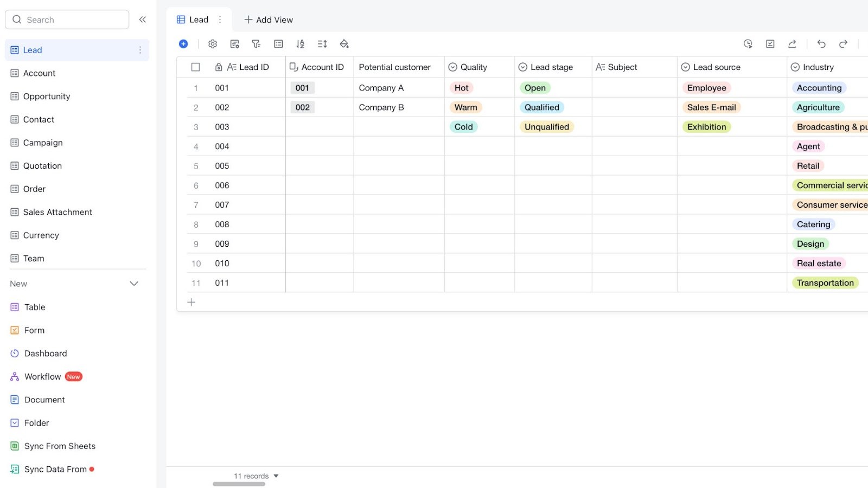Check the row selector for Lead 003
Viewport: 868px width, 488px height.
(195, 126)
